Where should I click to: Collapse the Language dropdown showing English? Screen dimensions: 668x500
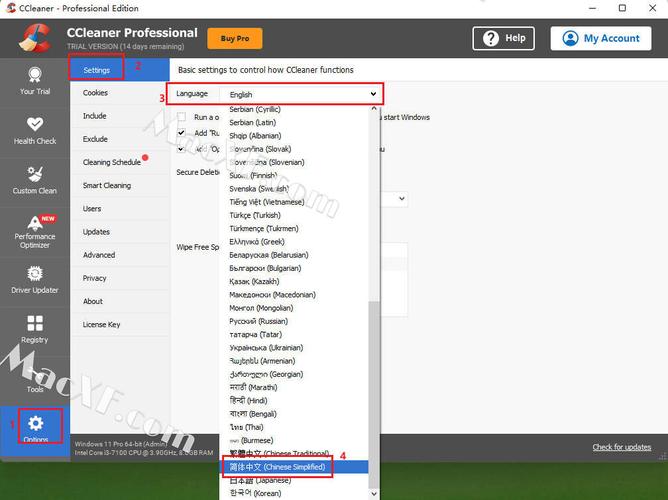(300, 94)
